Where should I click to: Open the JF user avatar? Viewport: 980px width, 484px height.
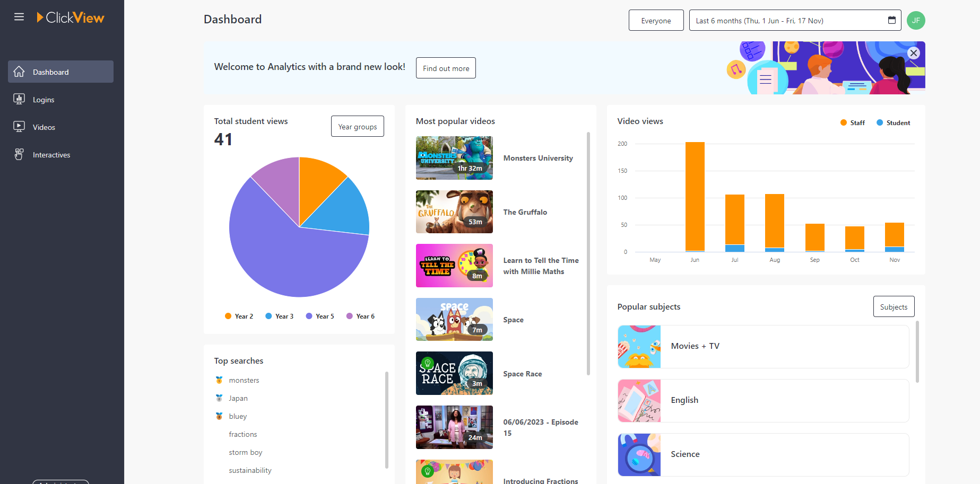pos(916,21)
